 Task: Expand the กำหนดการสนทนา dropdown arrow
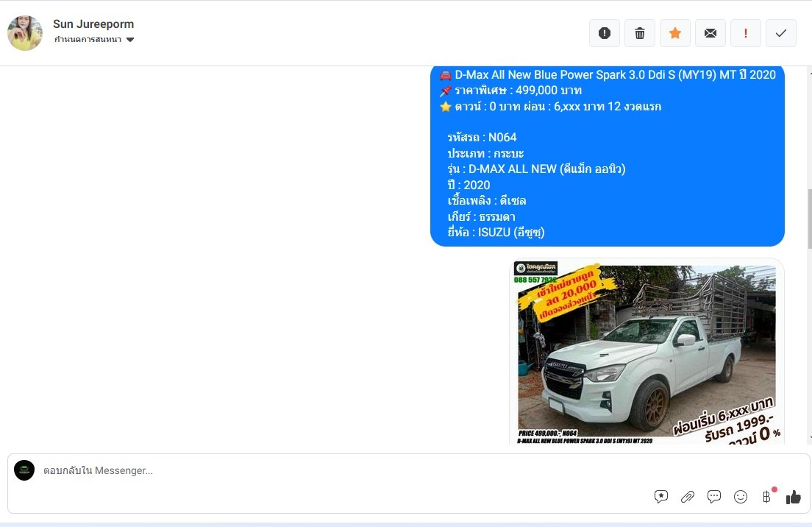point(130,40)
